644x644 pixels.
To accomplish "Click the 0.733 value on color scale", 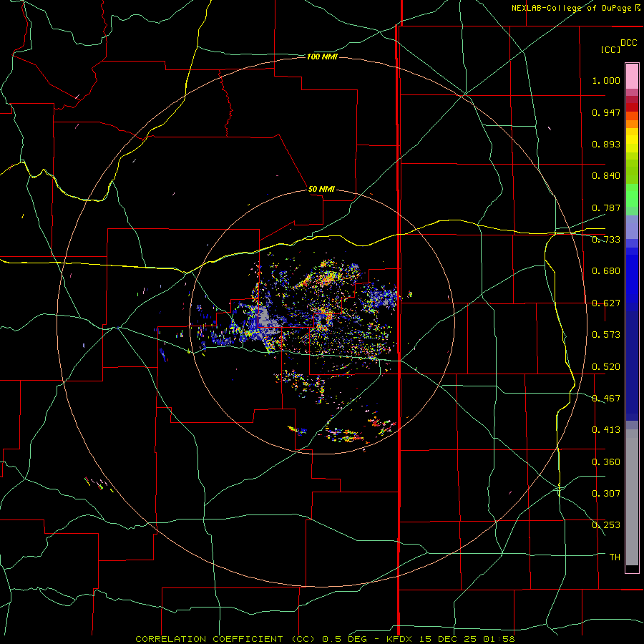I will pyautogui.click(x=606, y=240).
